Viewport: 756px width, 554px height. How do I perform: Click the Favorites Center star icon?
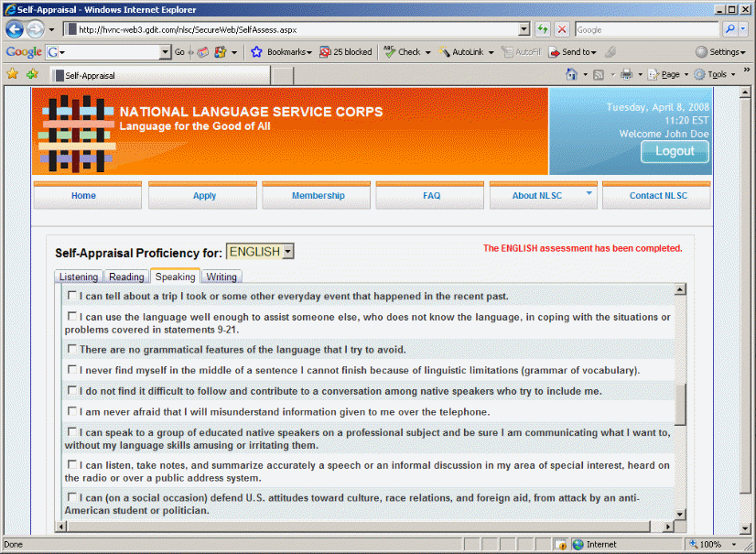tap(12, 74)
